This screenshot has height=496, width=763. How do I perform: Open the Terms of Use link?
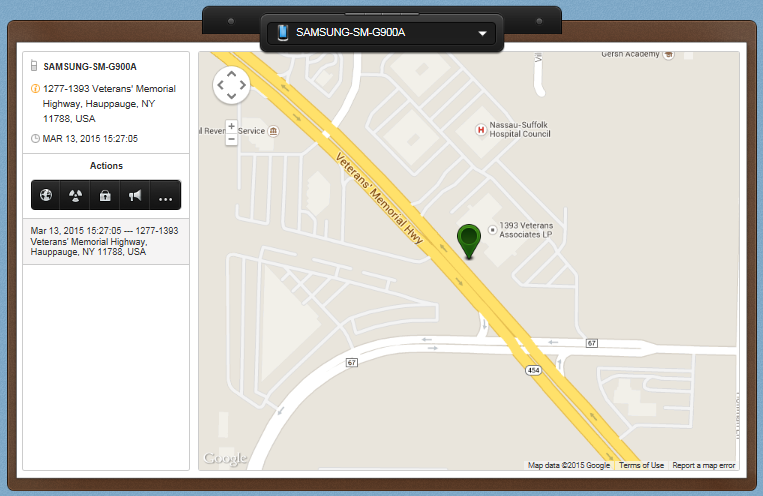[641, 465]
